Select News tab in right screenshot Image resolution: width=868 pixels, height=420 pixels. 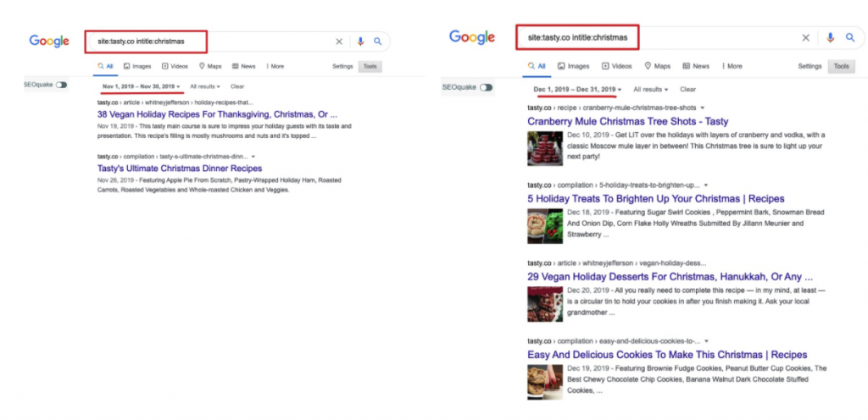click(696, 66)
